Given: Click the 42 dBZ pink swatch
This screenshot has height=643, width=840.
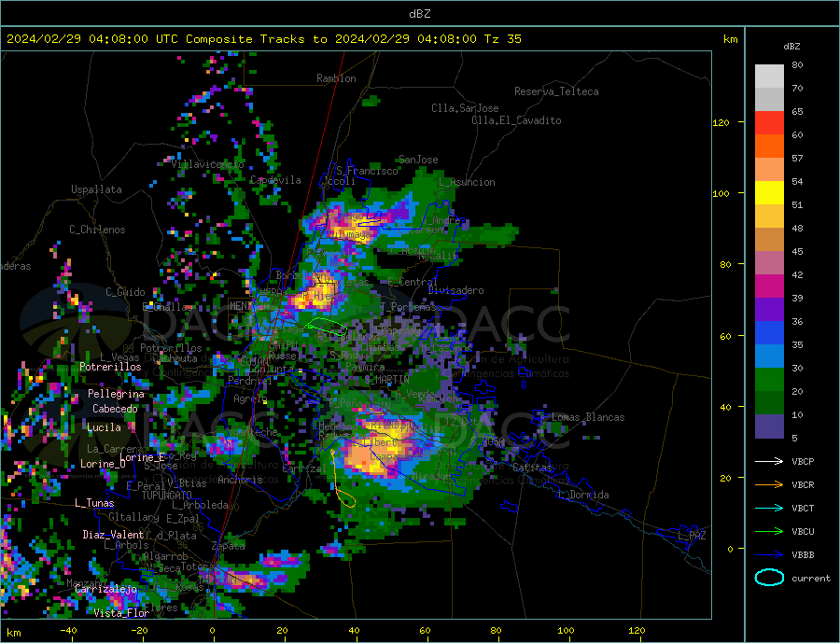Looking at the screenshot, I should pos(769,262).
